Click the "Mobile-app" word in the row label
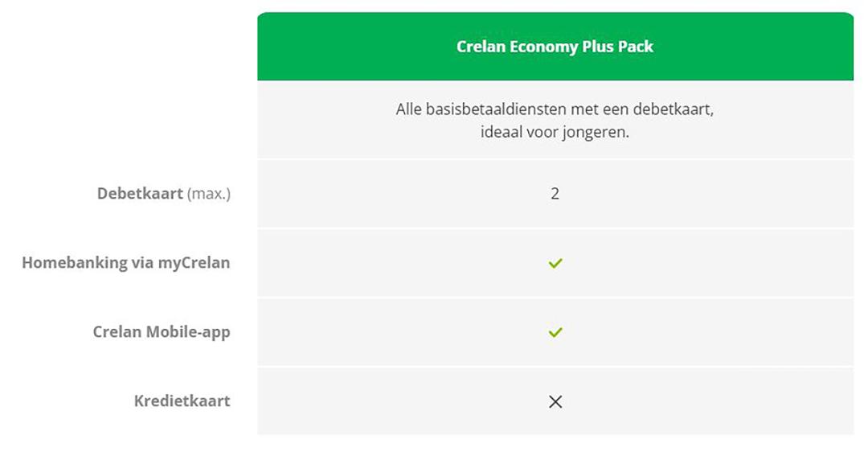 (188, 332)
